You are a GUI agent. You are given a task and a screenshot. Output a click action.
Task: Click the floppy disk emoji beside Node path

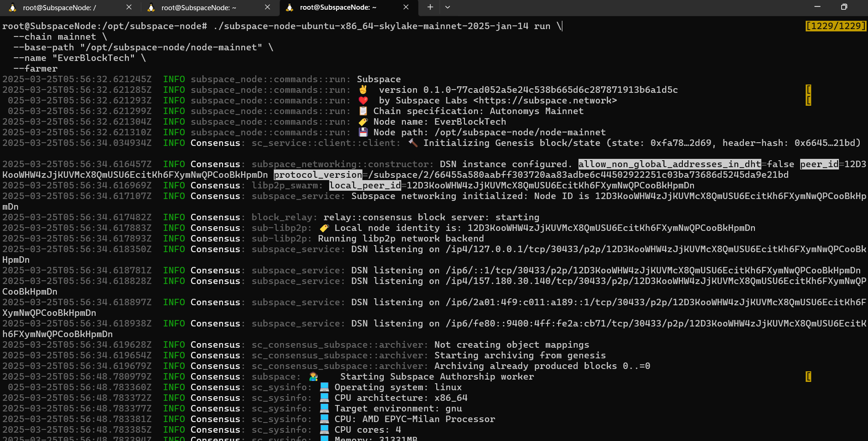pos(363,132)
